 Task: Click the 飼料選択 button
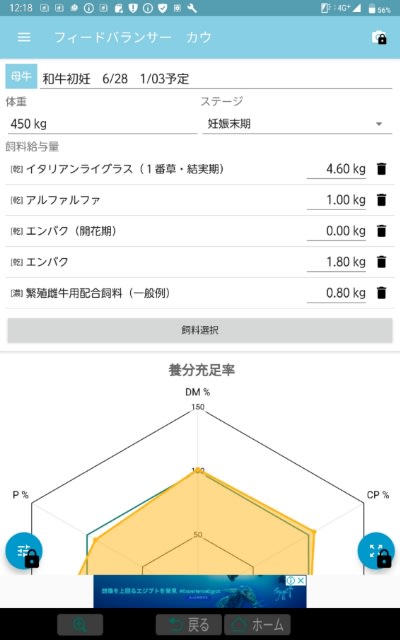[x=200, y=330]
